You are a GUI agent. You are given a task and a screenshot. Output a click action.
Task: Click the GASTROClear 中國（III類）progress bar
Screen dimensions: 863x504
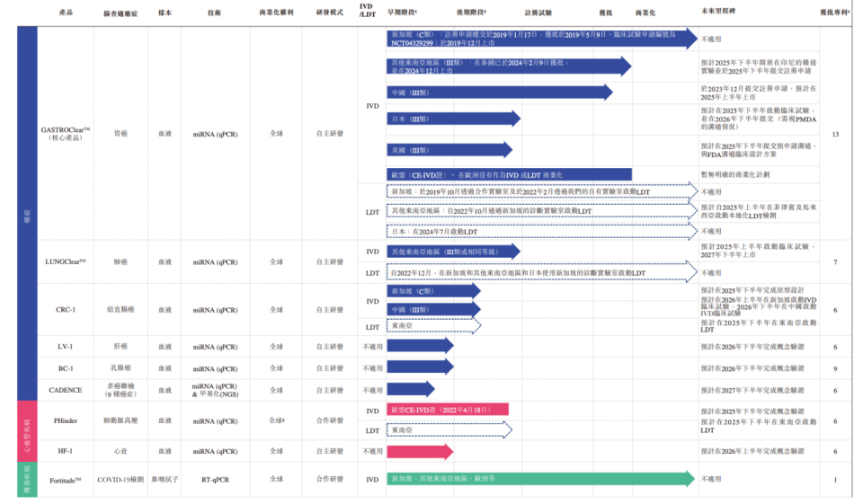pyautogui.click(x=500, y=93)
